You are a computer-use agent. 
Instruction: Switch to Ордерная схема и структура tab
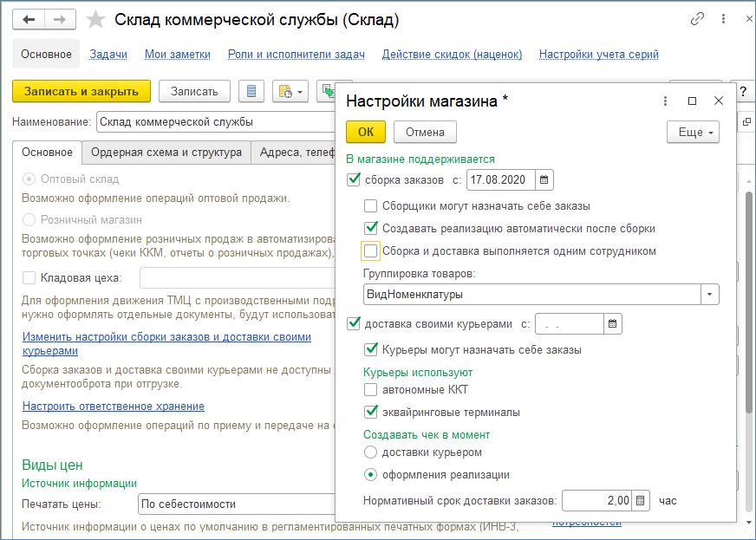tap(166, 153)
